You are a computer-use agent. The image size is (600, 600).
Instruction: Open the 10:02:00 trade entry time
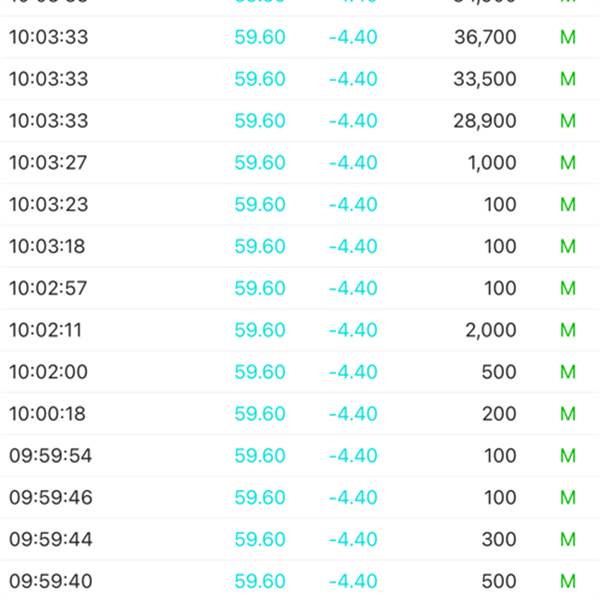click(49, 372)
